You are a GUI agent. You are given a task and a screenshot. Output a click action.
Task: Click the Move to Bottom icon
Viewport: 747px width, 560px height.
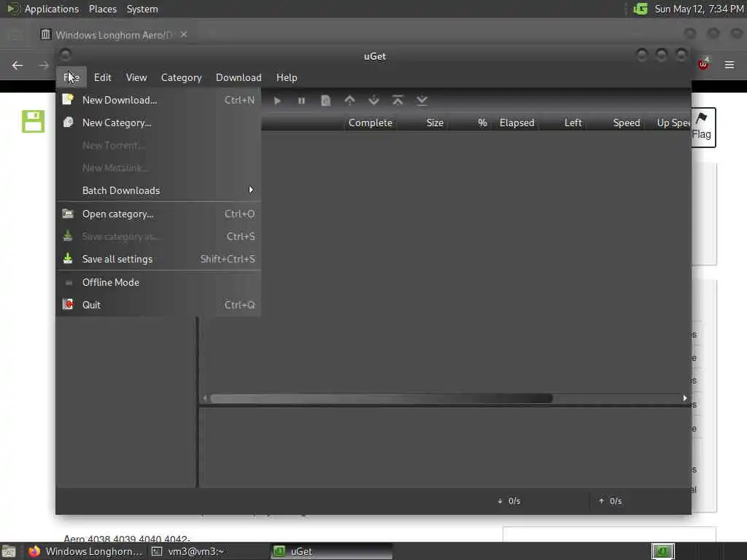coord(422,101)
